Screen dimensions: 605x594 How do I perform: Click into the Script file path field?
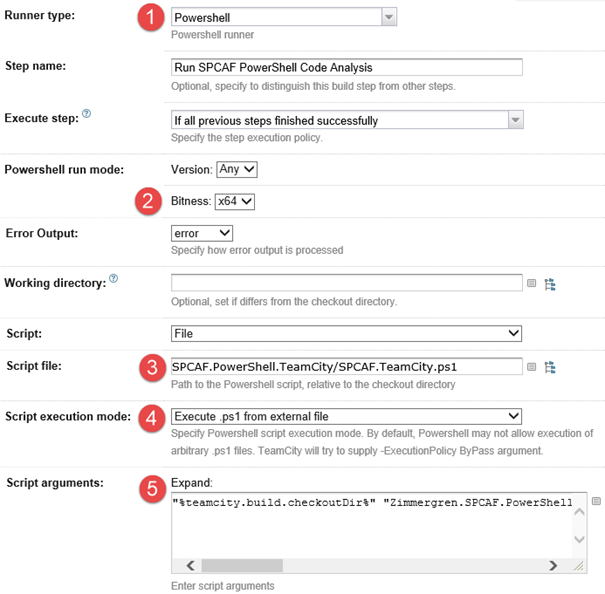click(x=346, y=366)
